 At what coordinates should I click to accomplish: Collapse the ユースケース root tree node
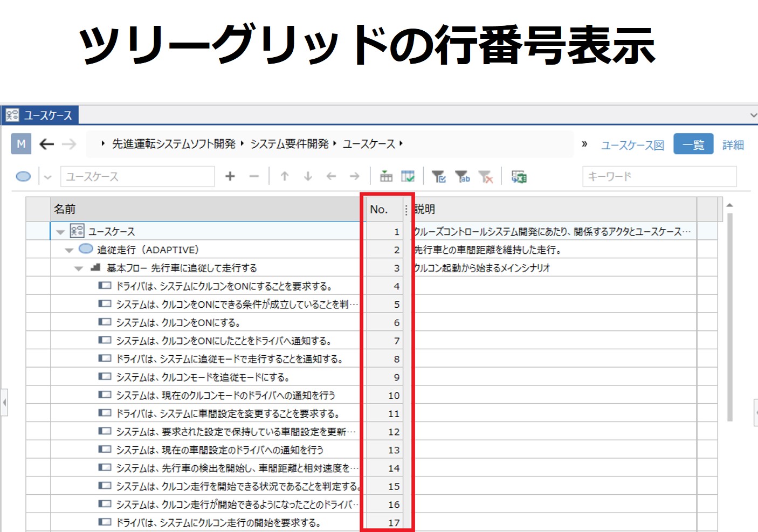(60, 232)
